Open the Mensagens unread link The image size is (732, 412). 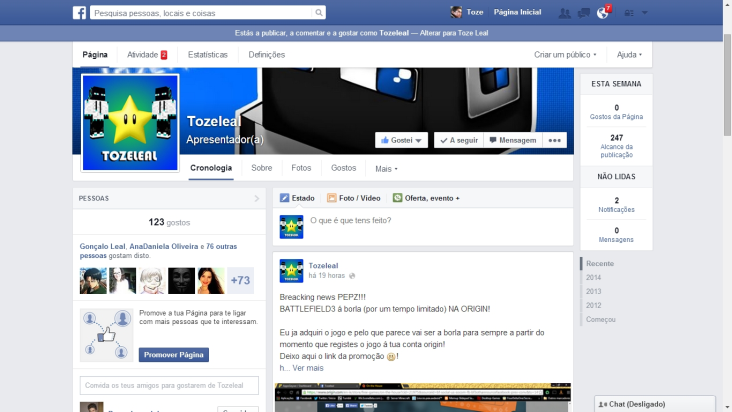pos(616,239)
